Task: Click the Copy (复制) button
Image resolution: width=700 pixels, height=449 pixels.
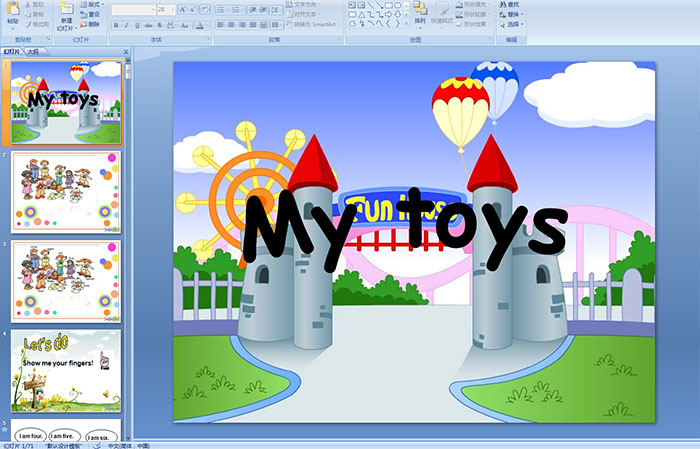Action: click(34, 14)
